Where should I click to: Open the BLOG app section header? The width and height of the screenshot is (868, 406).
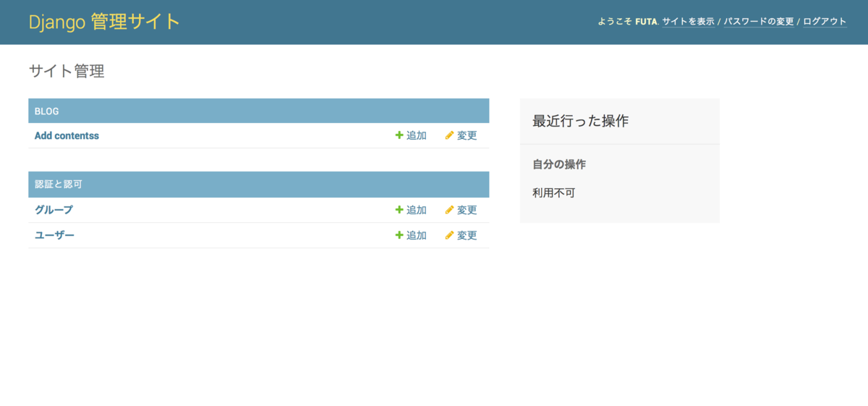[47, 111]
